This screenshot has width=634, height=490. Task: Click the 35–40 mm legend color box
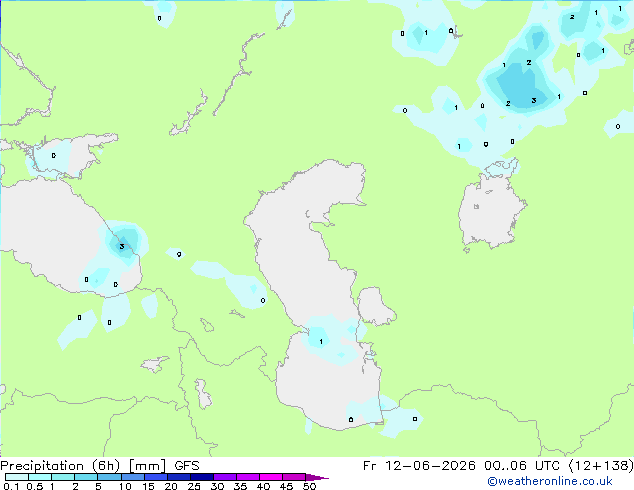tap(247, 477)
